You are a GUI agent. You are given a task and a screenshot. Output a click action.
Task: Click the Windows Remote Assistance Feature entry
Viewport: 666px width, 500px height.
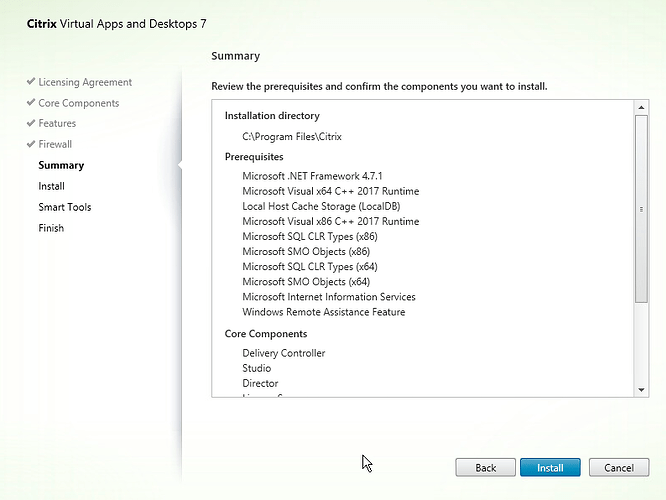(323, 312)
